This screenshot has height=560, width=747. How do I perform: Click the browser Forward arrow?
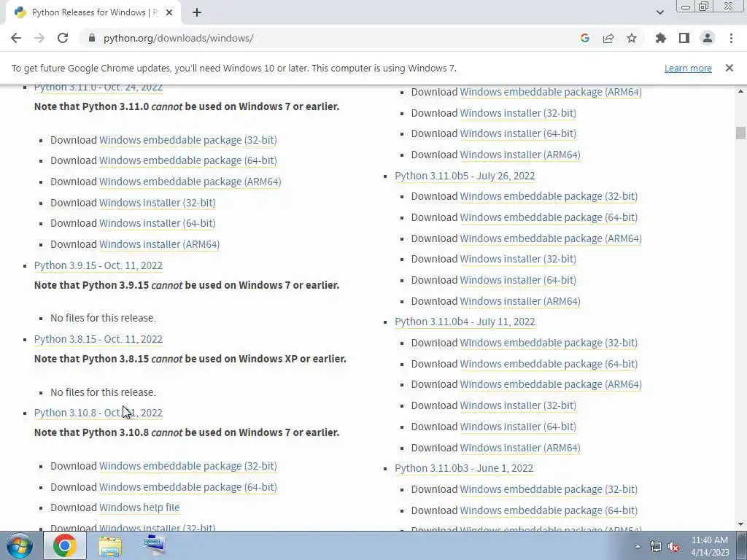click(x=39, y=38)
